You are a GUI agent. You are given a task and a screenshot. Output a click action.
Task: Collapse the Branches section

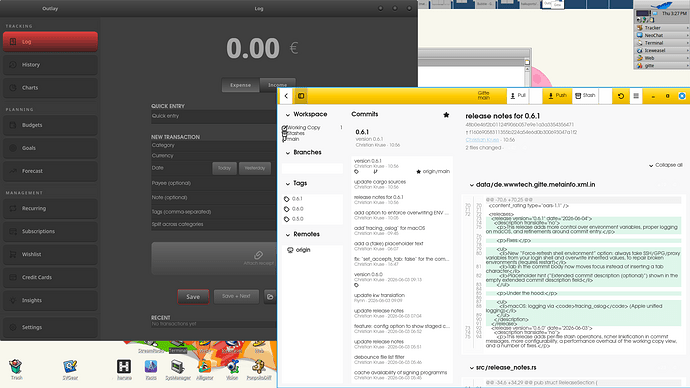pos(287,153)
